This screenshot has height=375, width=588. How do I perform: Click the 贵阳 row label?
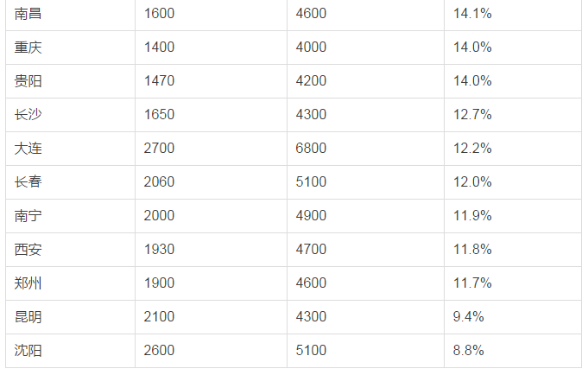28,81
